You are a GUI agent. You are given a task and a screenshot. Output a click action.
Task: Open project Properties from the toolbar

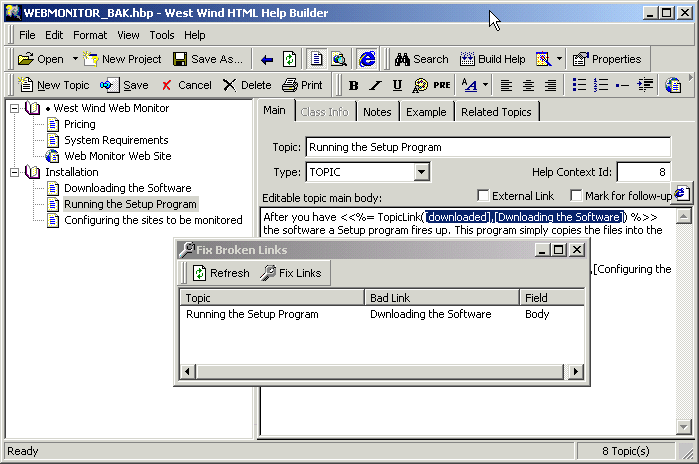click(607, 59)
